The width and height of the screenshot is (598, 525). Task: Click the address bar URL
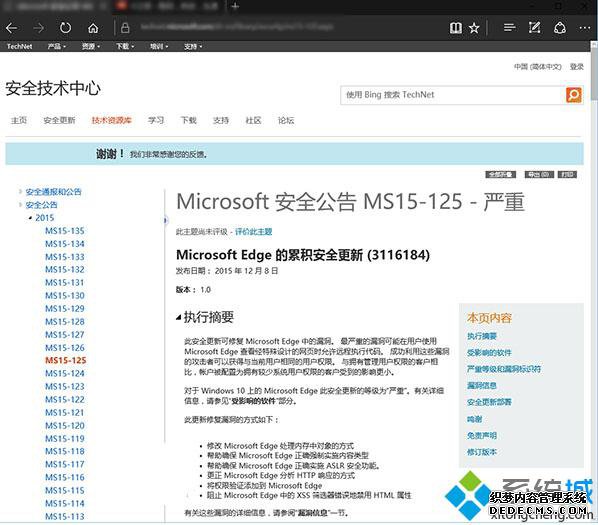point(236,27)
